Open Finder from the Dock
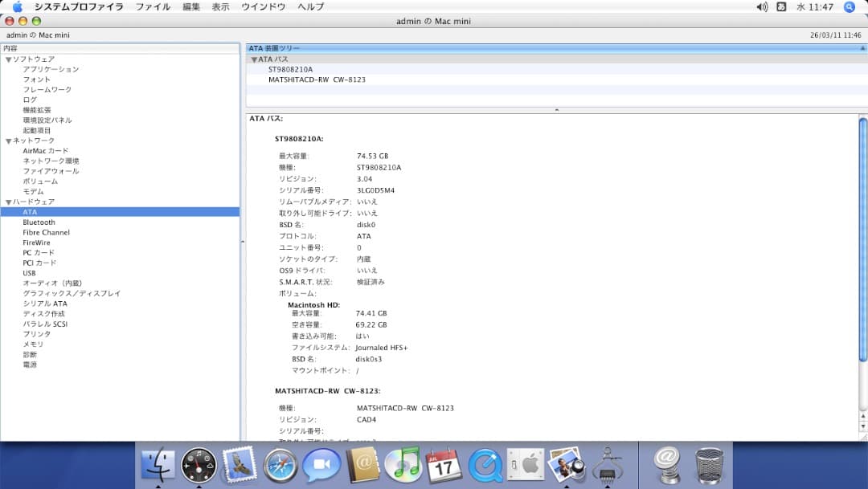This screenshot has width=868, height=489. pos(158,464)
